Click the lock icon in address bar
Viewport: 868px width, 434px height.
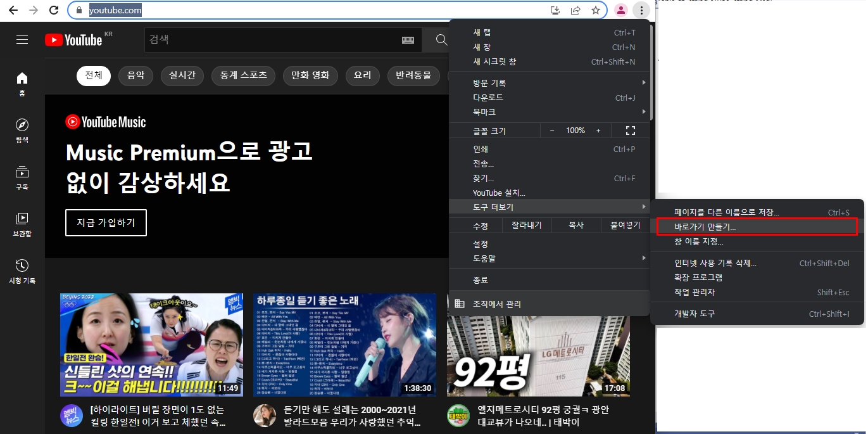80,10
